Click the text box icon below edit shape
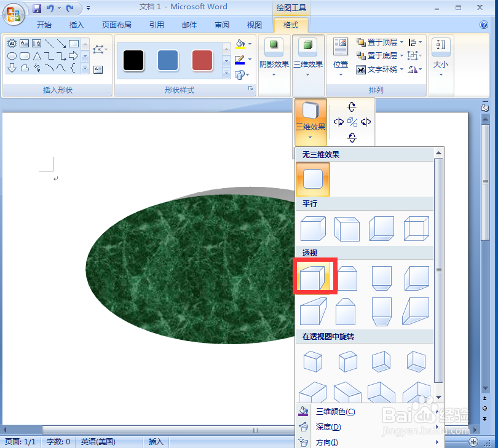Image resolution: width=498 pixels, height=448 pixels. click(x=98, y=69)
